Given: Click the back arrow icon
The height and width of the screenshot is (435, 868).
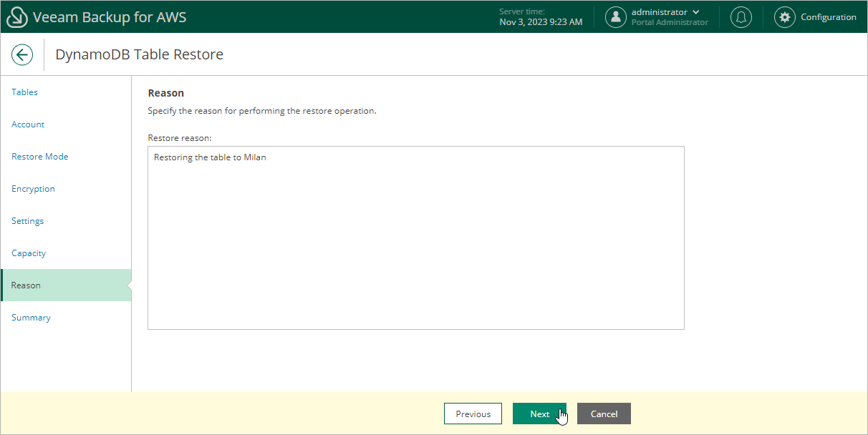Looking at the screenshot, I should click(22, 54).
